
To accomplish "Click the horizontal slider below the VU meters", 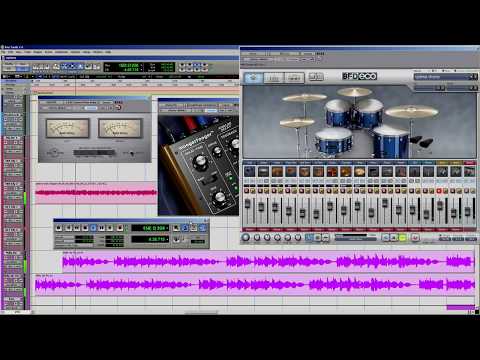I will [94, 153].
